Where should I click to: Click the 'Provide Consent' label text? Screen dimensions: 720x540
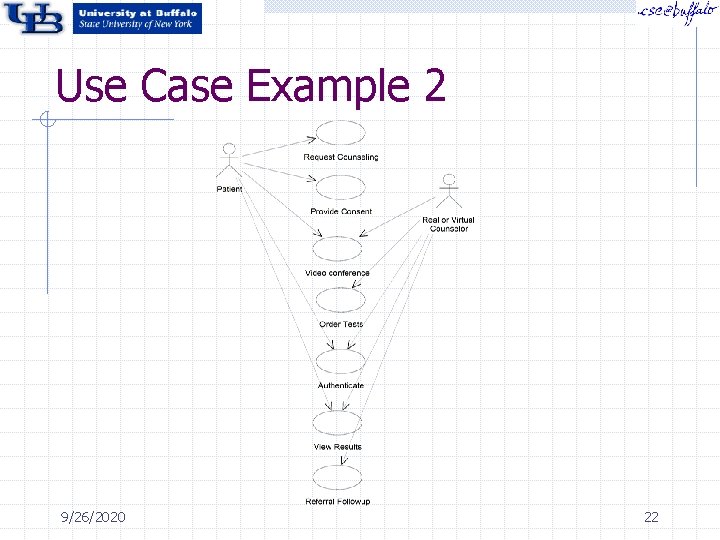(341, 211)
